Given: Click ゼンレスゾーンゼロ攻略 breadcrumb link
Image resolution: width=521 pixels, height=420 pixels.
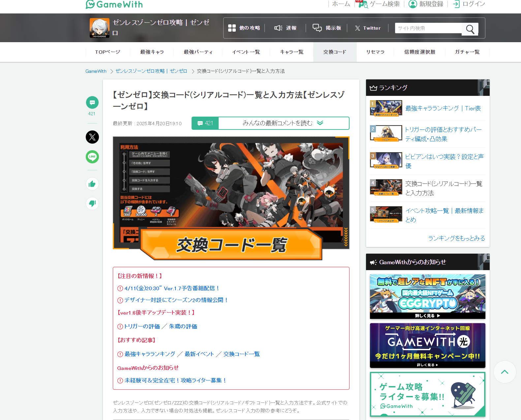Looking at the screenshot, I should pyautogui.click(x=151, y=71).
